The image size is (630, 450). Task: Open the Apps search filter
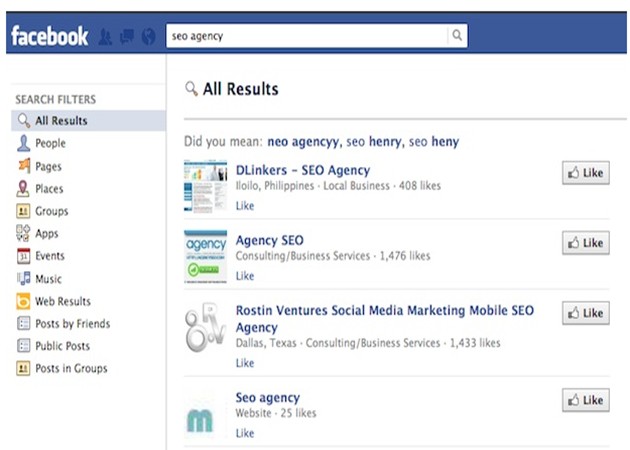coord(47,233)
